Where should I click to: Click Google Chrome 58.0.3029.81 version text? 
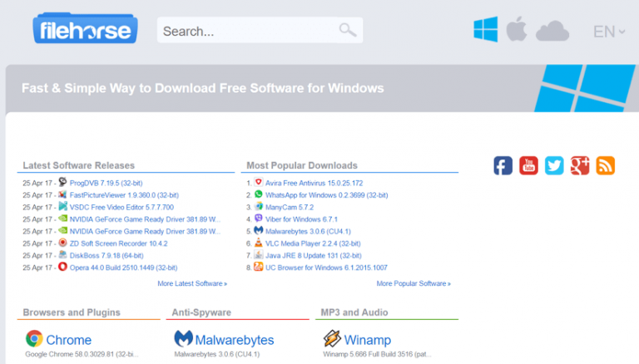(x=82, y=354)
